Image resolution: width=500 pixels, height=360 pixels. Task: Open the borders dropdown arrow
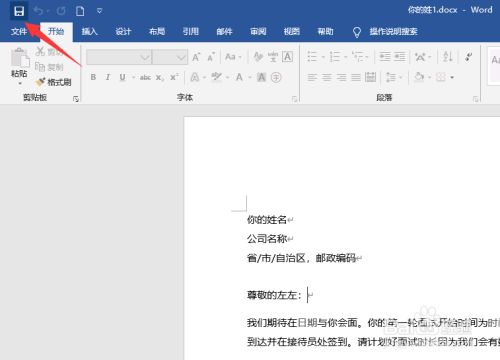[452, 78]
